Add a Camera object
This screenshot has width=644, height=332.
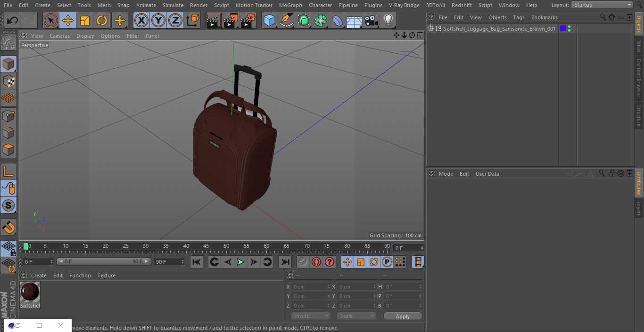372,21
